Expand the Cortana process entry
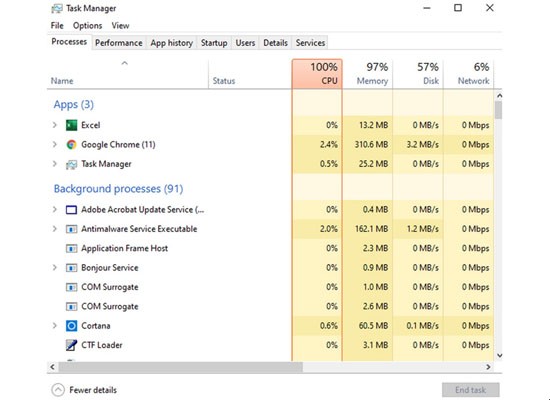This screenshot has width=550, height=400. (x=55, y=325)
